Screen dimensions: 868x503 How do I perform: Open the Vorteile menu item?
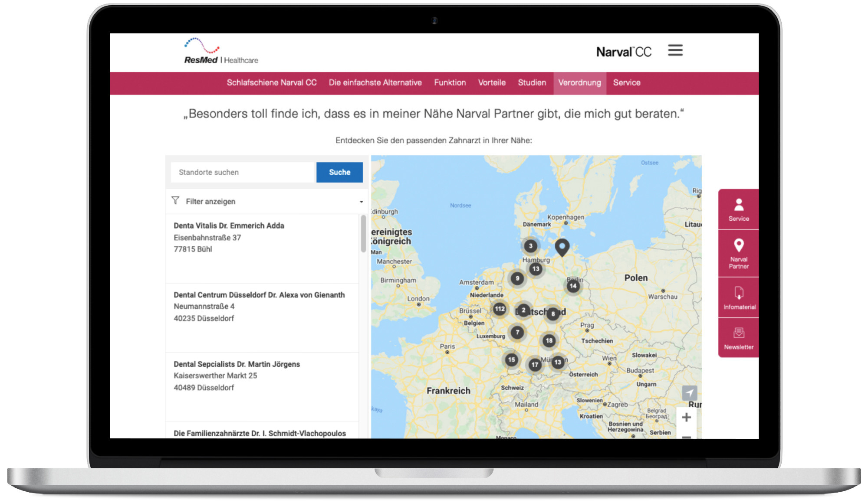pyautogui.click(x=492, y=83)
